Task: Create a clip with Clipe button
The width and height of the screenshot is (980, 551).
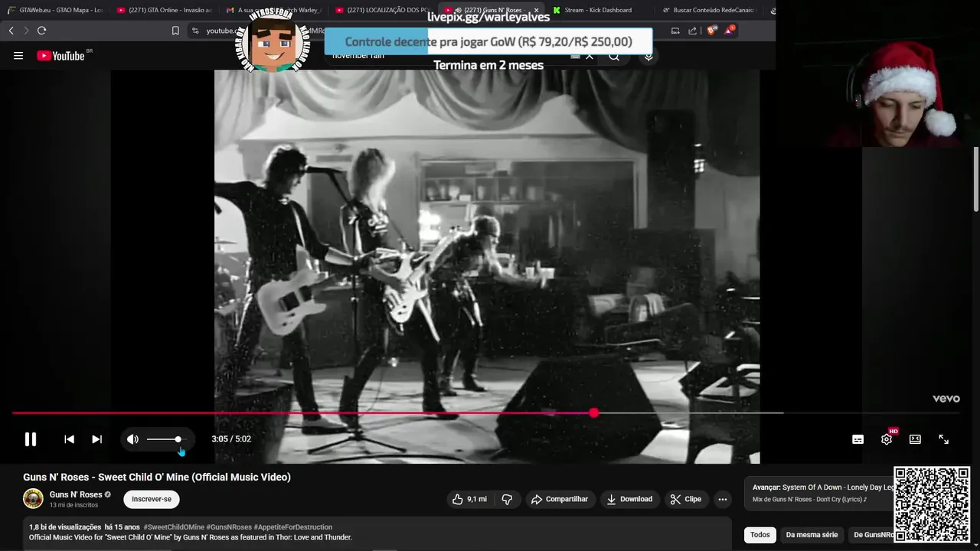Action: tap(686, 499)
